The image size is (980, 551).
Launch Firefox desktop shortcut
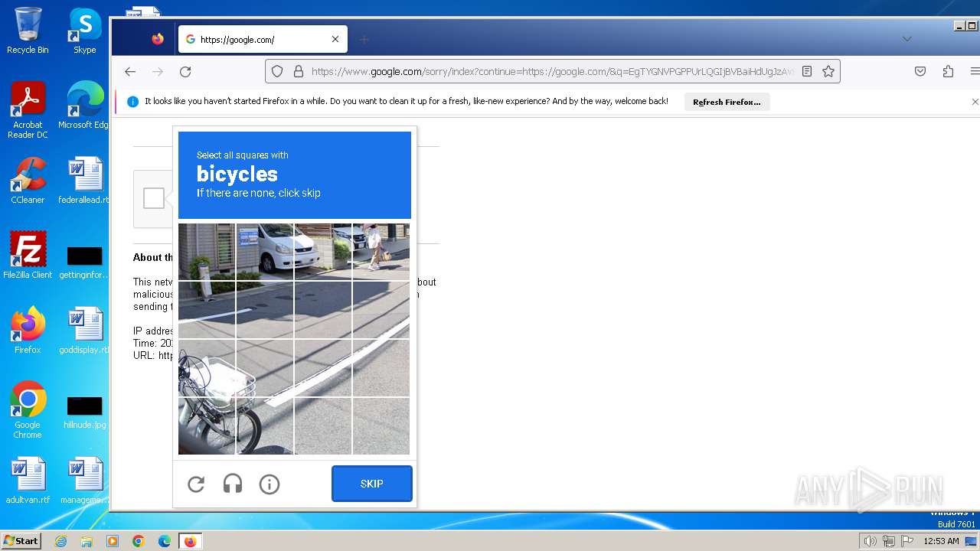point(28,331)
